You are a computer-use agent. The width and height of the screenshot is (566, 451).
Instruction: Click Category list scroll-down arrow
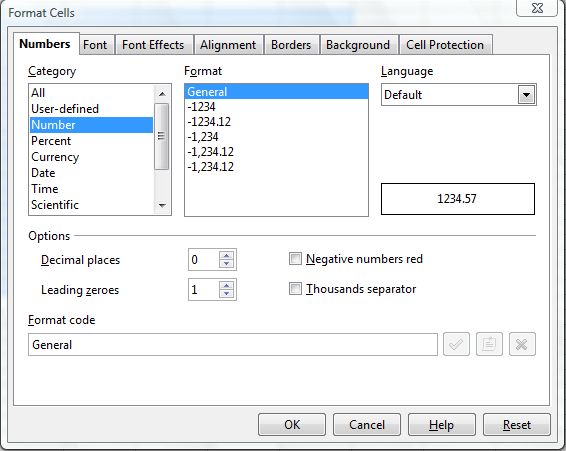click(x=162, y=206)
